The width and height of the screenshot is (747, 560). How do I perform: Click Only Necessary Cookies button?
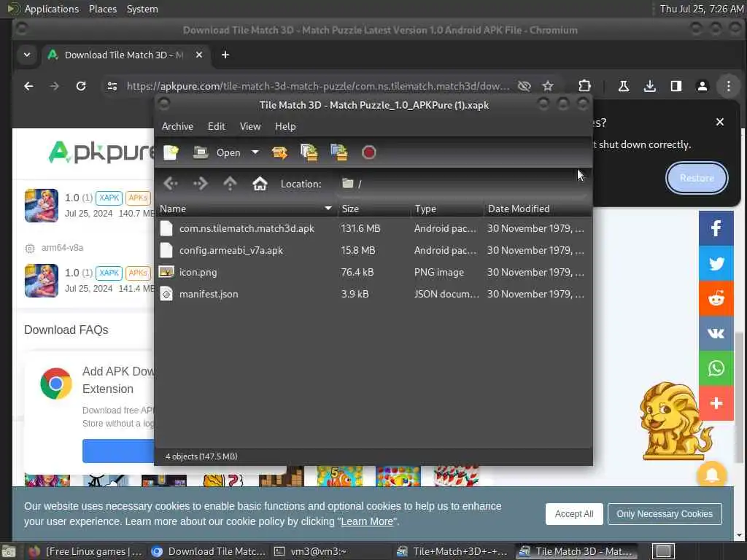(665, 514)
